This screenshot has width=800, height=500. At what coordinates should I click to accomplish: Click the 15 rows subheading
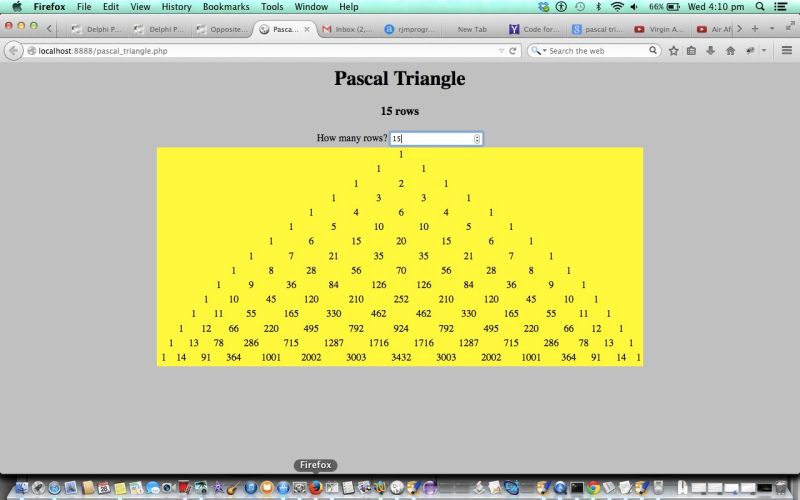coord(399,111)
